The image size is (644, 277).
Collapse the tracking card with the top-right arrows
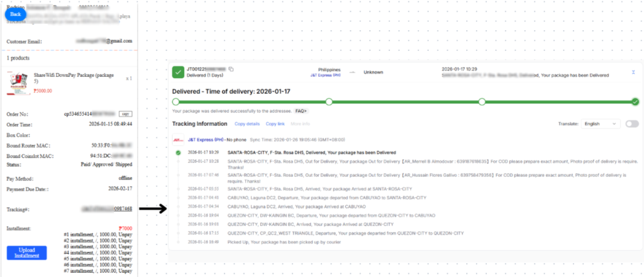633,72
